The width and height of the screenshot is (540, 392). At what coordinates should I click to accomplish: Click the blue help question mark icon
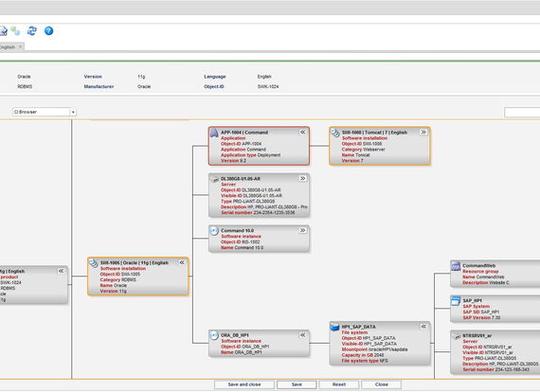(49, 31)
